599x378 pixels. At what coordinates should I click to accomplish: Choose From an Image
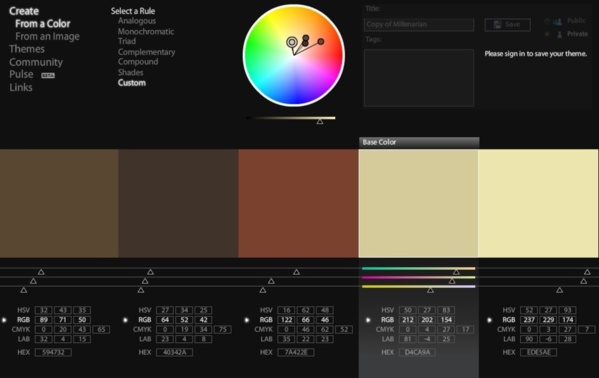47,36
